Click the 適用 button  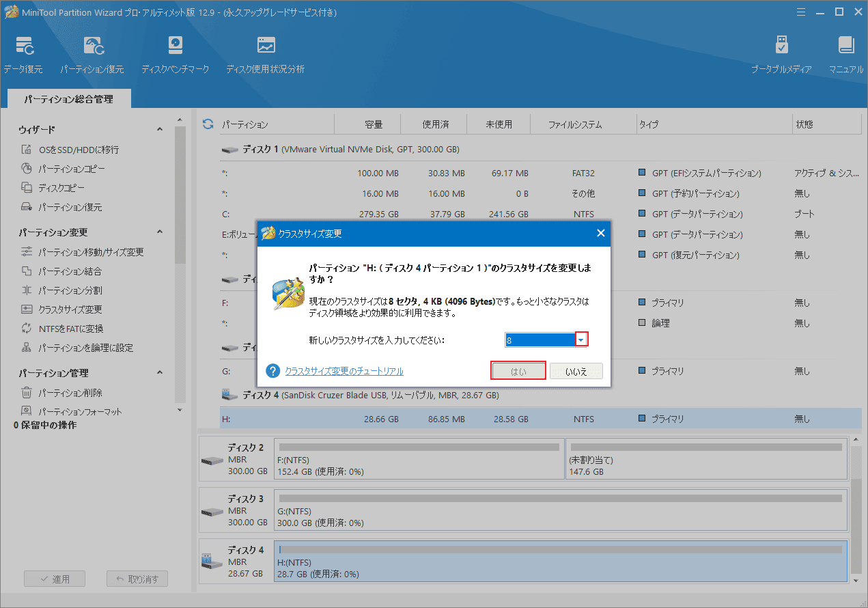[x=54, y=579]
